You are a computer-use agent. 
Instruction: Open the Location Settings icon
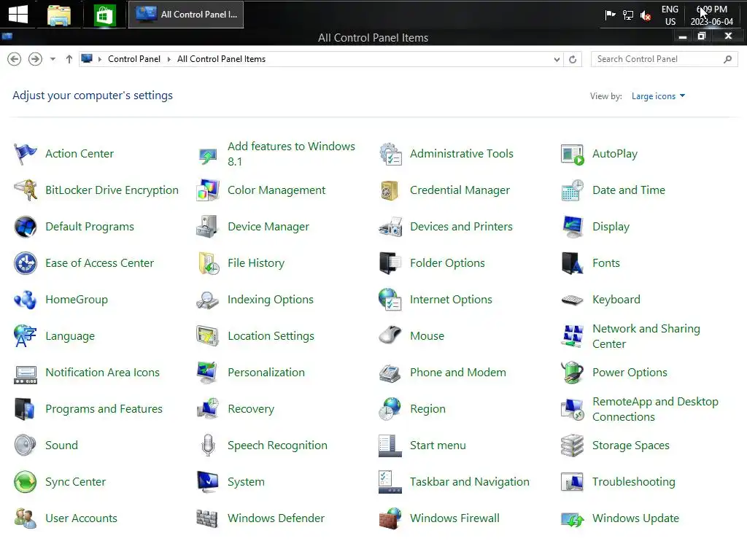[x=208, y=336]
